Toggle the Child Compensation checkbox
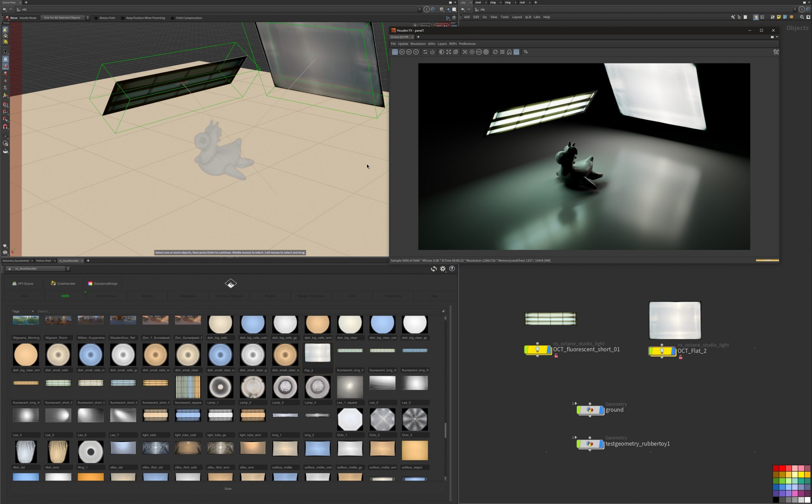Image resolution: width=812 pixels, height=504 pixels. click(172, 18)
